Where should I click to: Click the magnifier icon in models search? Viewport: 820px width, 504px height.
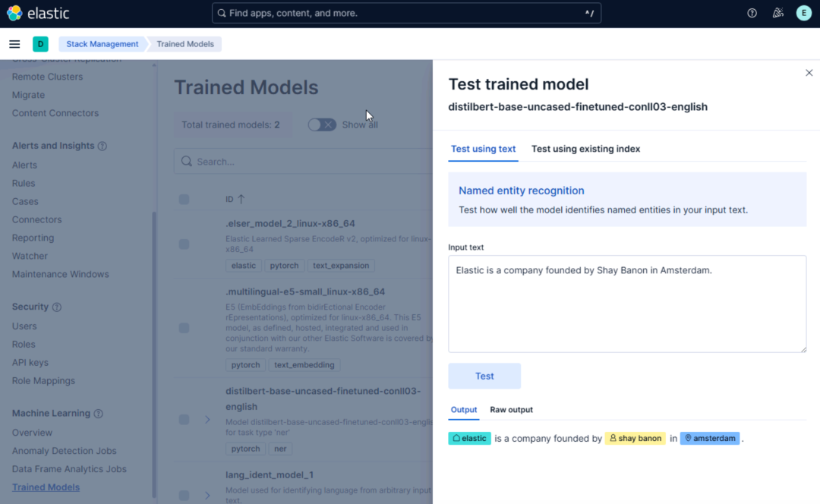pos(187,162)
